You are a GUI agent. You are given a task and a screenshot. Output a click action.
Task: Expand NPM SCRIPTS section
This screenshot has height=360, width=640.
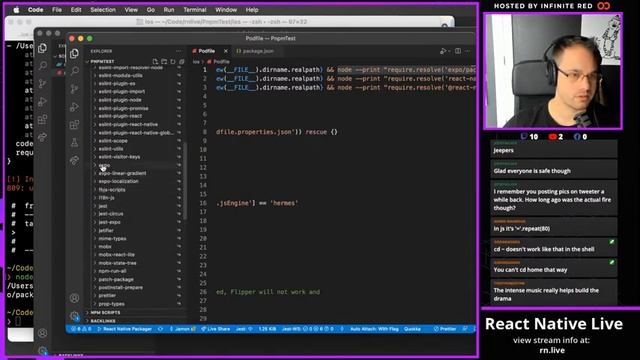coord(136,313)
